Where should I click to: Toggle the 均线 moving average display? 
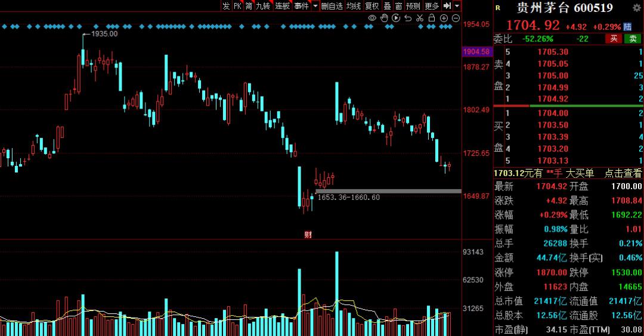(354, 5)
